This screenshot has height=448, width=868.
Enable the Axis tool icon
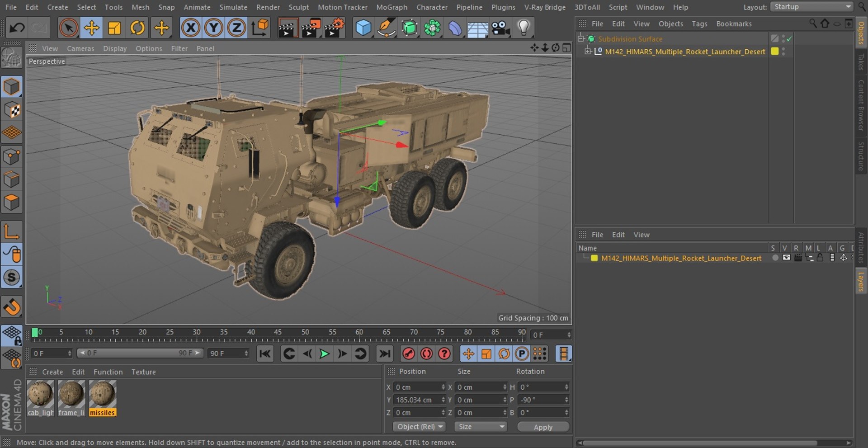(x=12, y=231)
